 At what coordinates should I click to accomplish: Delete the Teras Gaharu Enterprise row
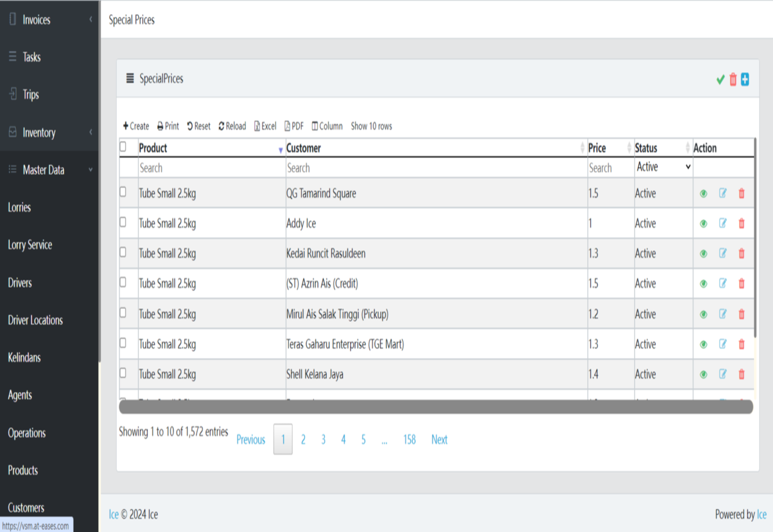click(741, 344)
